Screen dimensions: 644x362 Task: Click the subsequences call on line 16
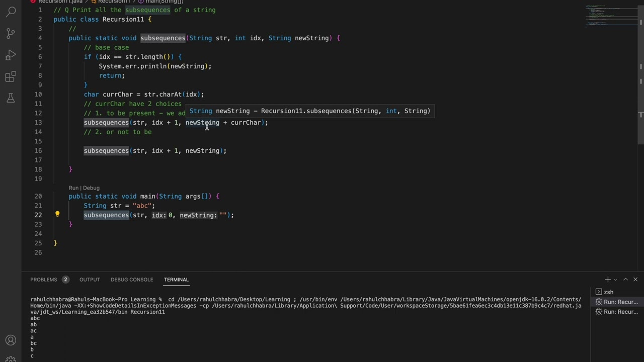pyautogui.click(x=106, y=151)
